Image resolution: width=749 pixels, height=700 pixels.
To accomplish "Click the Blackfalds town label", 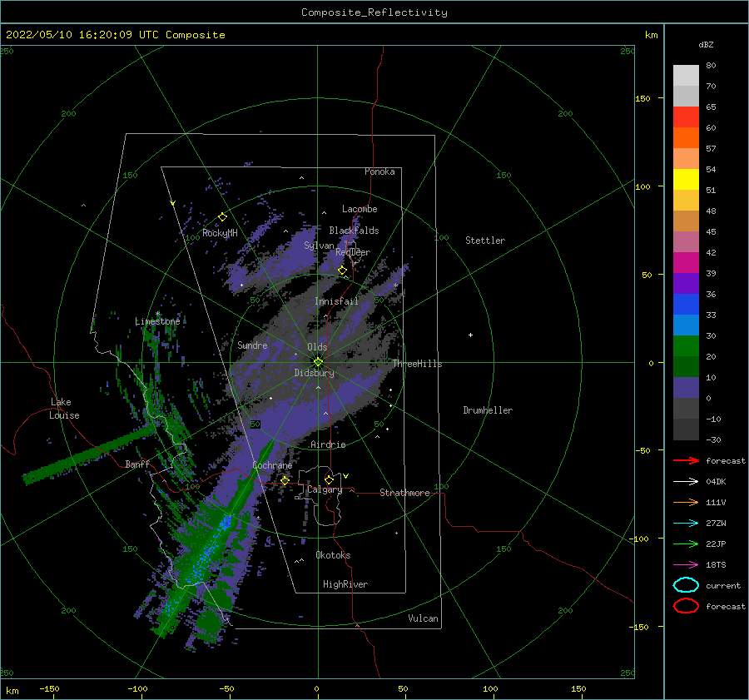I will (354, 231).
